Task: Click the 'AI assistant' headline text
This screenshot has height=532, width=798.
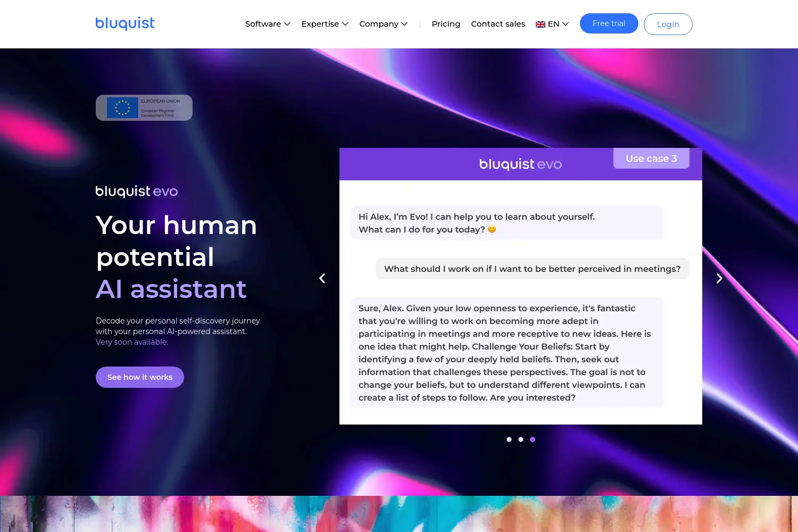Action: point(171,289)
